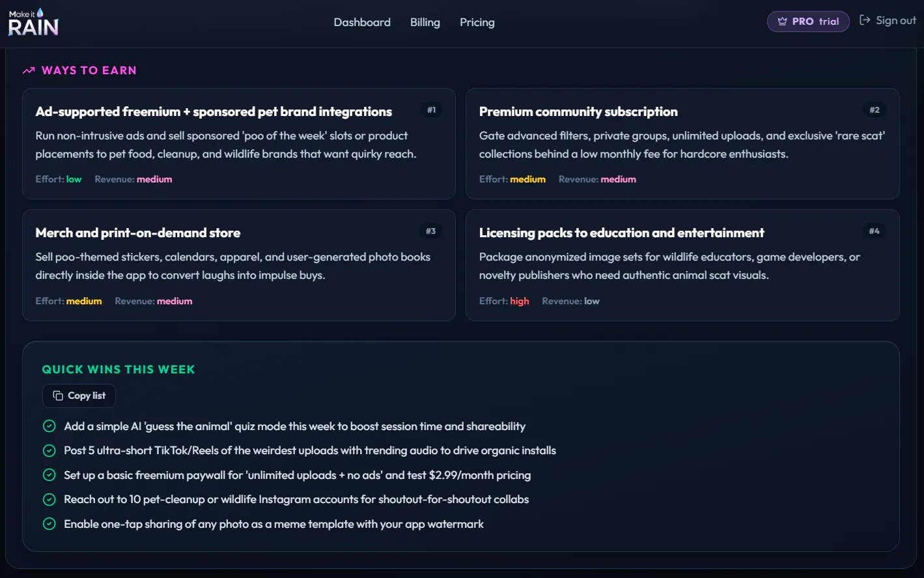Viewport: 924px width, 578px height.
Task: Open the Pricing nav link
Action: 477,22
